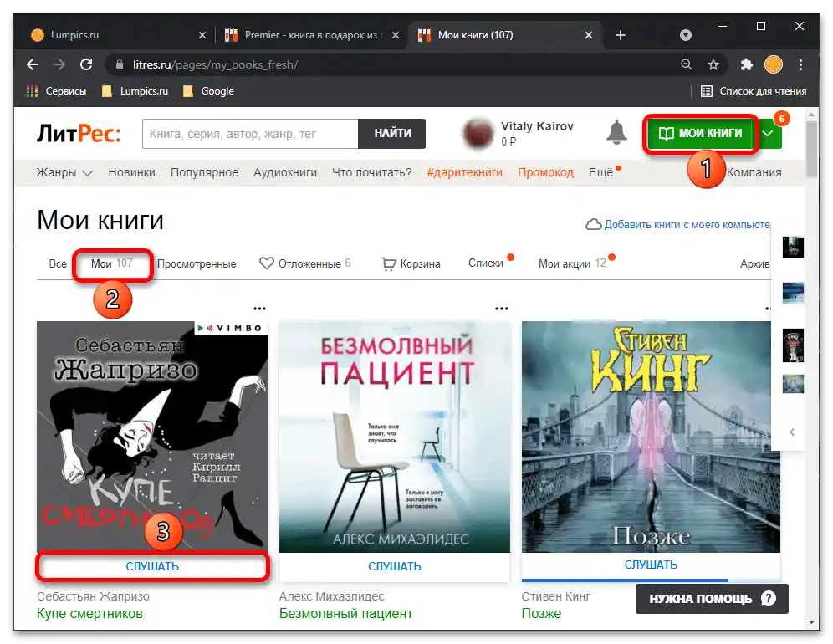Viewport: 833px width, 644px height.
Task: Click the ЛитРес logo
Action: point(79,133)
